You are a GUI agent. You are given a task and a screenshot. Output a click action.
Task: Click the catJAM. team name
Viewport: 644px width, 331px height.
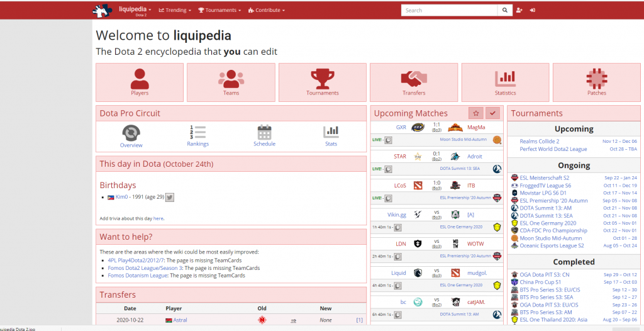[x=476, y=302]
